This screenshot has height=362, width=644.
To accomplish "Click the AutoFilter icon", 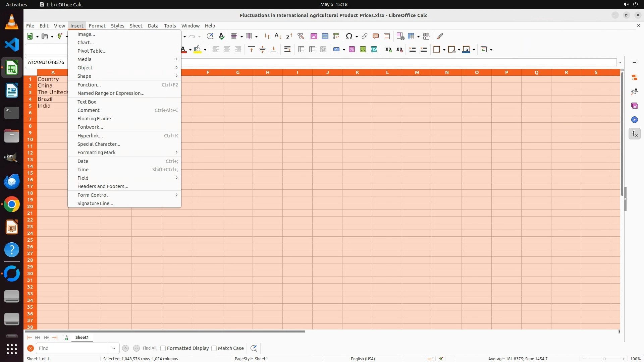I will 301,36.
